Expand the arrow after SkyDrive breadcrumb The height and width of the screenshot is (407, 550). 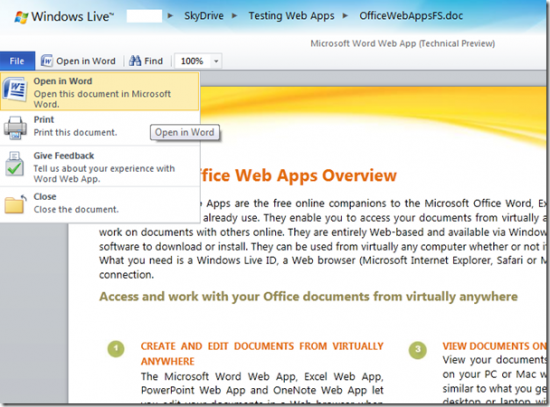tap(235, 16)
